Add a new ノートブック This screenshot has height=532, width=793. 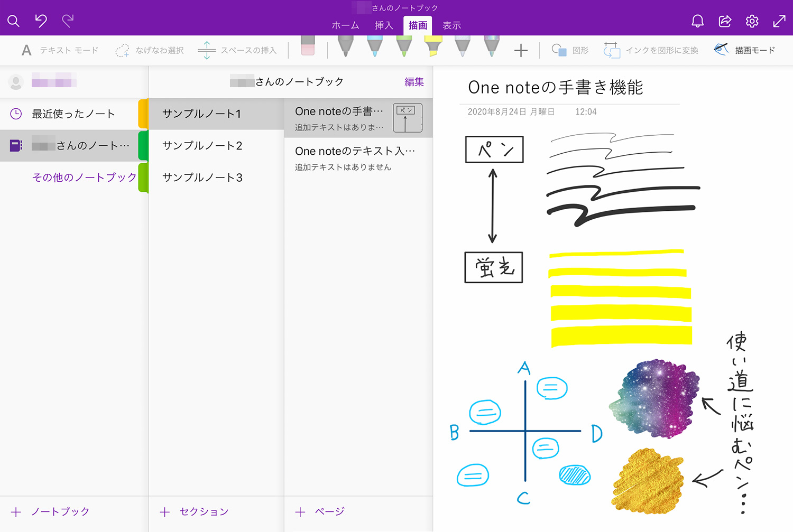[x=50, y=511]
